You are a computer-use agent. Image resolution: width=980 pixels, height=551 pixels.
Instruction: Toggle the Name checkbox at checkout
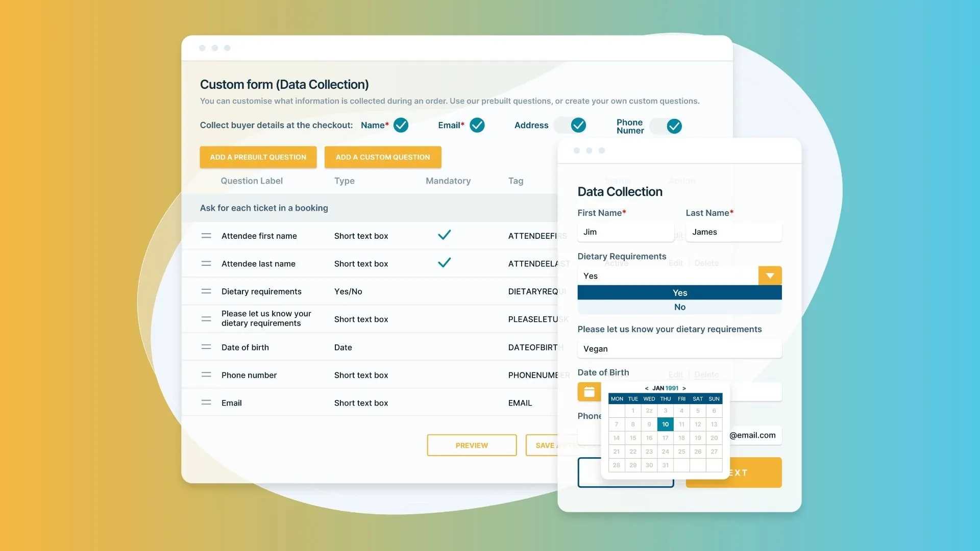click(401, 125)
